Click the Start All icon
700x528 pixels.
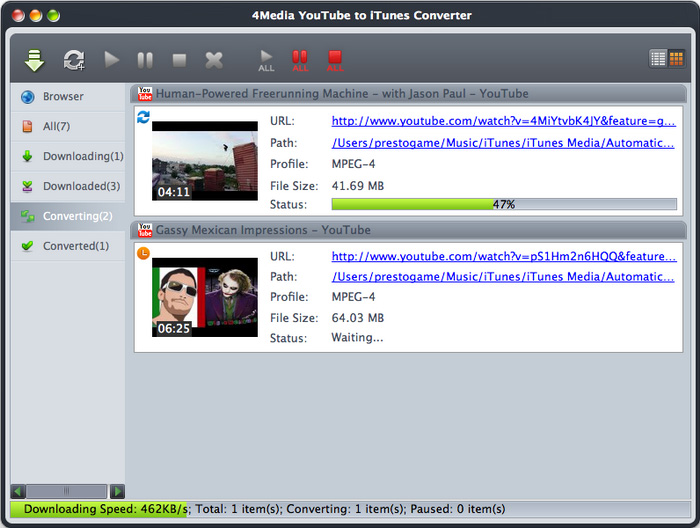click(266, 60)
